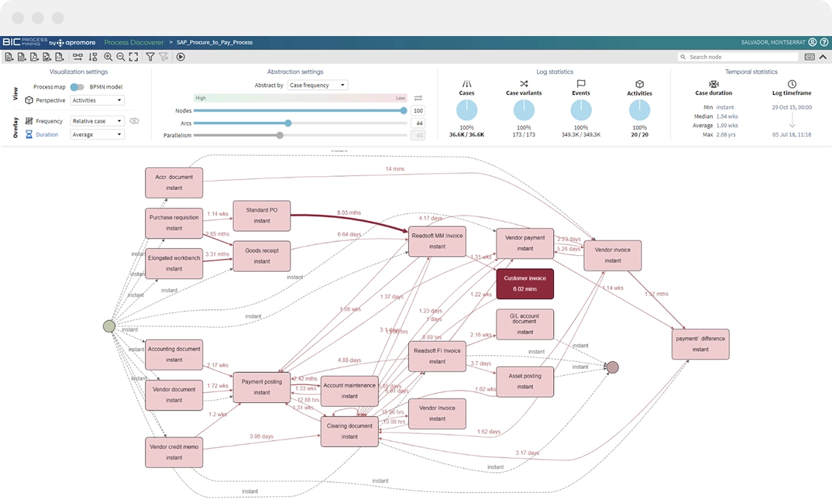Click the vertical layout ordering icon
The height and width of the screenshot is (504, 832).
click(x=93, y=57)
